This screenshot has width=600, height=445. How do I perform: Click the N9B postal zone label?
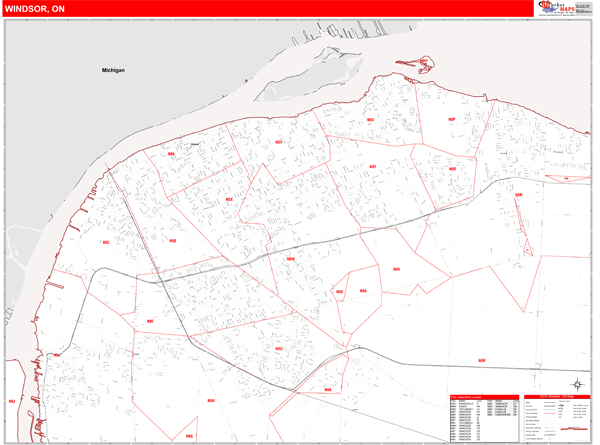point(173,241)
